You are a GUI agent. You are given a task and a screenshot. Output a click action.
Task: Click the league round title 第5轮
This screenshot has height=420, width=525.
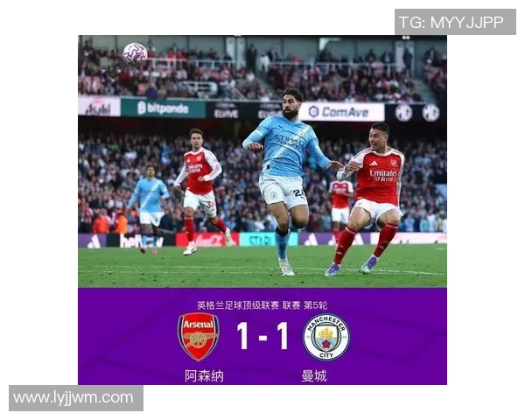pyautogui.click(x=315, y=305)
